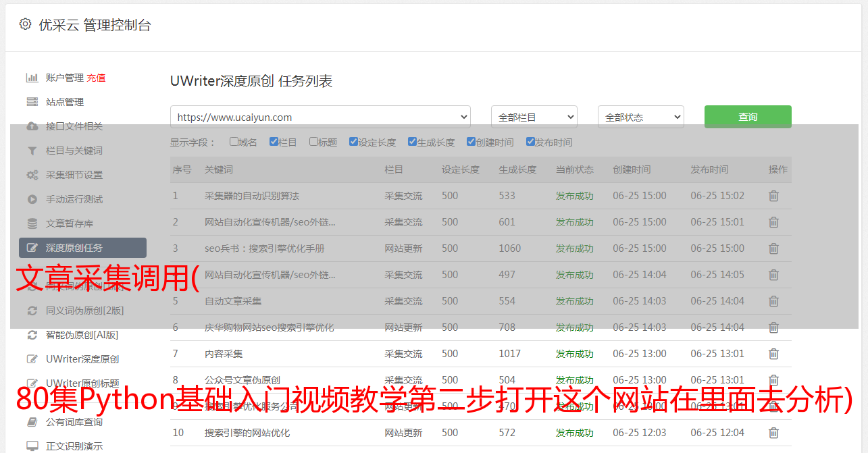Click keyword 采集器的自动识别算法

click(x=252, y=196)
